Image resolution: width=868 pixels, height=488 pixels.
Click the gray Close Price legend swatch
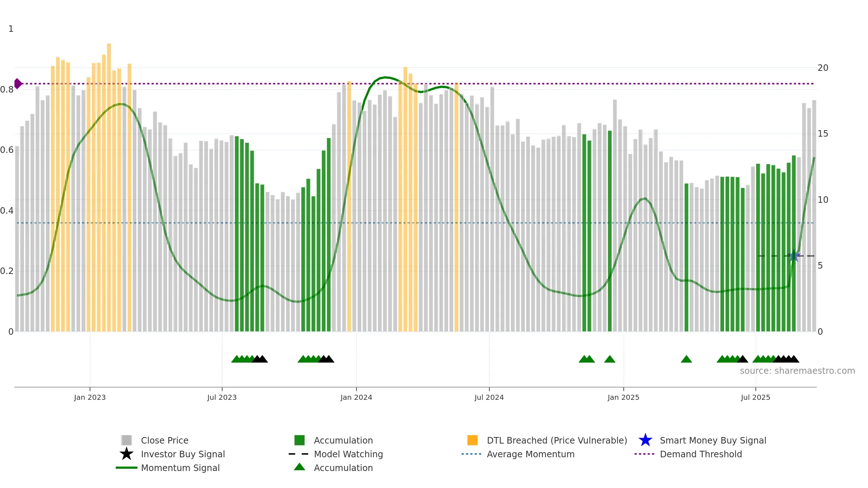tap(126, 440)
